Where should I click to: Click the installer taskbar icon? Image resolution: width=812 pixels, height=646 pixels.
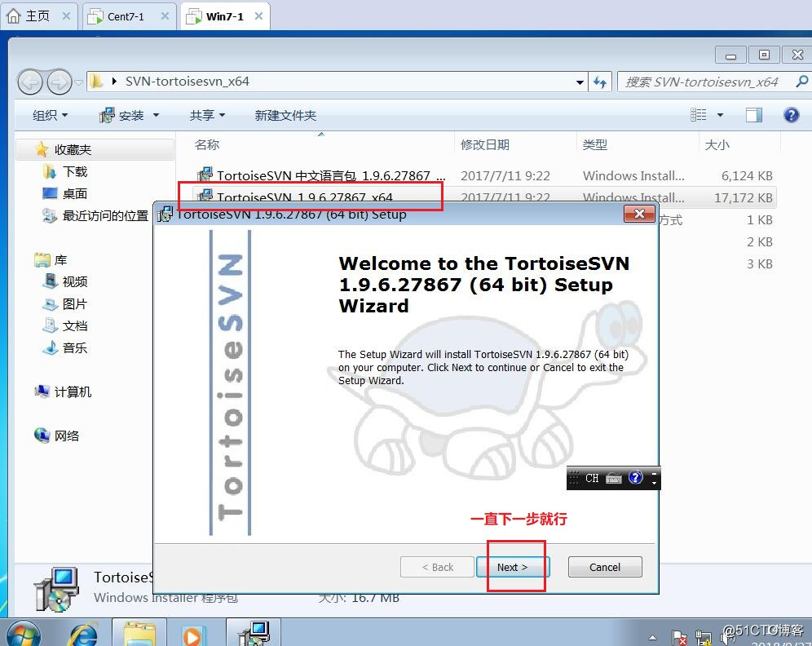pyautogui.click(x=254, y=632)
